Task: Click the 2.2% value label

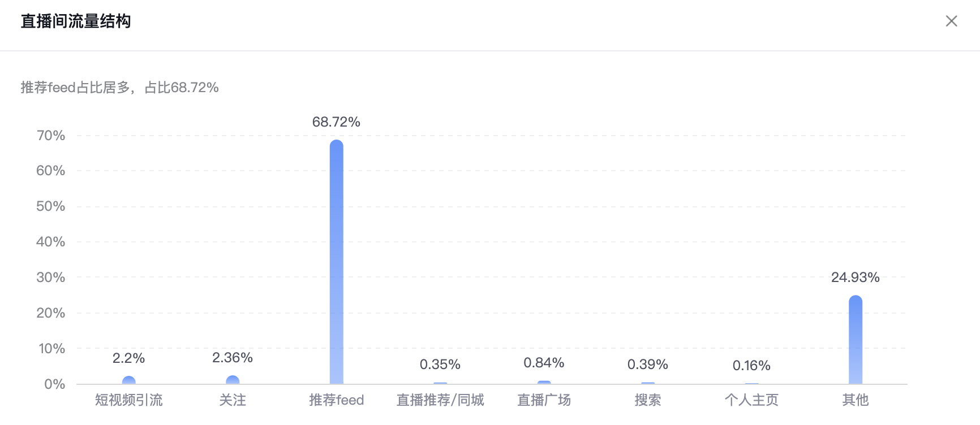Action: click(129, 358)
